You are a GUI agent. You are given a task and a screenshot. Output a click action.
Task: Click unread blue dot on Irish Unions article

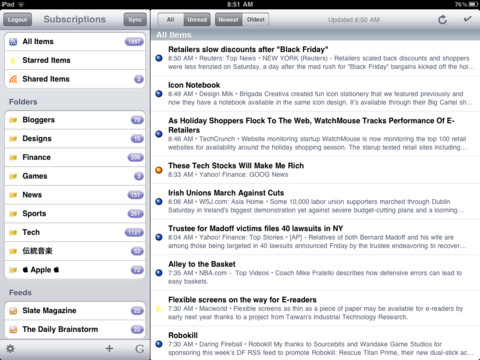pyautogui.click(x=159, y=201)
